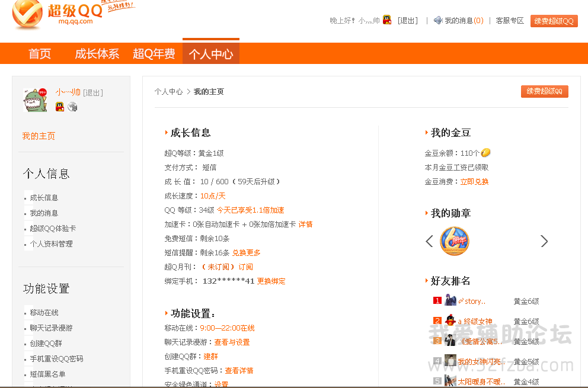This screenshot has height=388, width=588.
Task: Click 今天已享受1.1倍加速 link
Action: click(x=250, y=210)
